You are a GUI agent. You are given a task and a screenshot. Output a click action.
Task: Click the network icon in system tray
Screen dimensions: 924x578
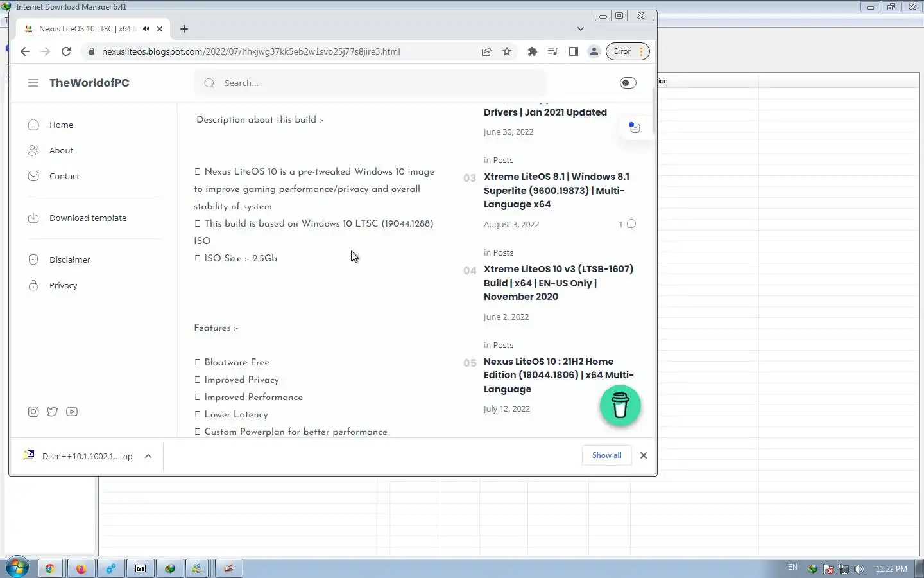[844, 569]
